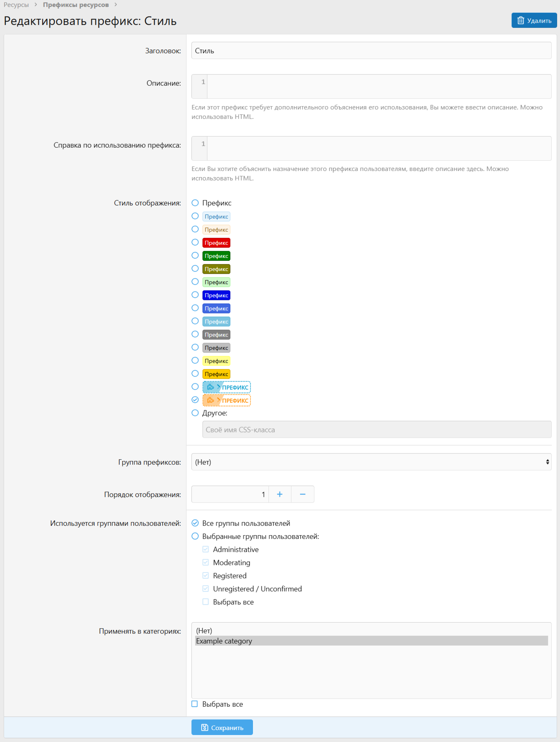Screen dimensions: 560x742
Task: Click the blue puzzle-piece prefix badge
Action: coord(226,387)
